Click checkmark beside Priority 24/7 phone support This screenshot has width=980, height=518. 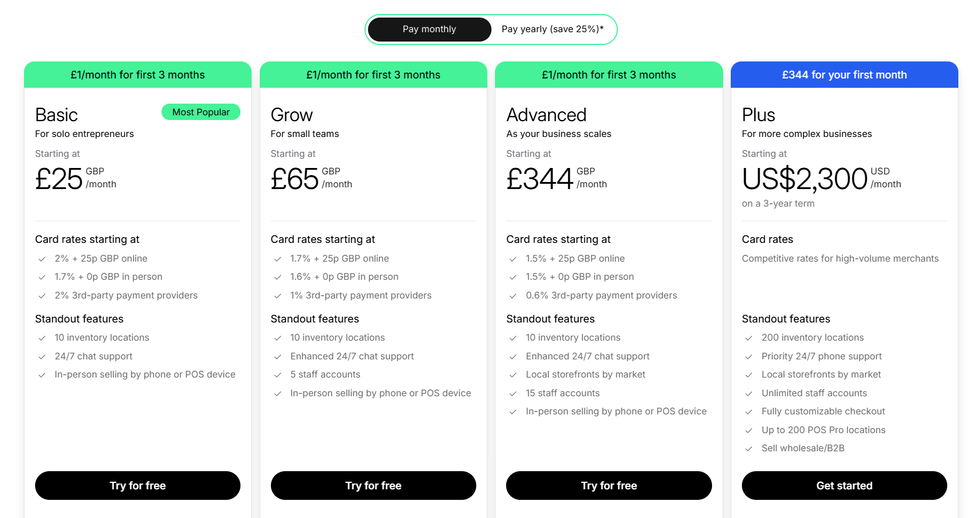tap(749, 356)
